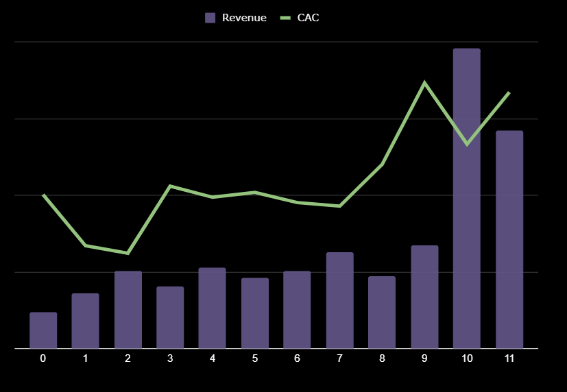
Task: Pick the Revenue bar for category 2
Action: tap(128, 310)
